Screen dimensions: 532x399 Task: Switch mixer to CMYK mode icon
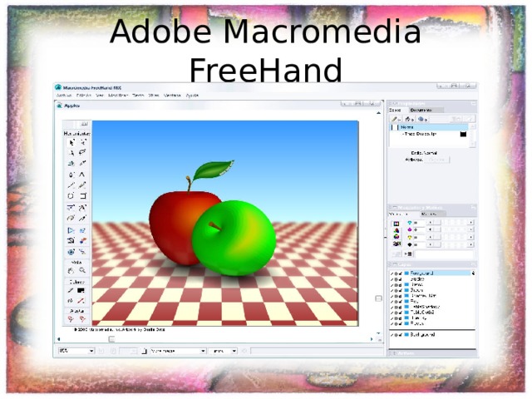pos(397,224)
